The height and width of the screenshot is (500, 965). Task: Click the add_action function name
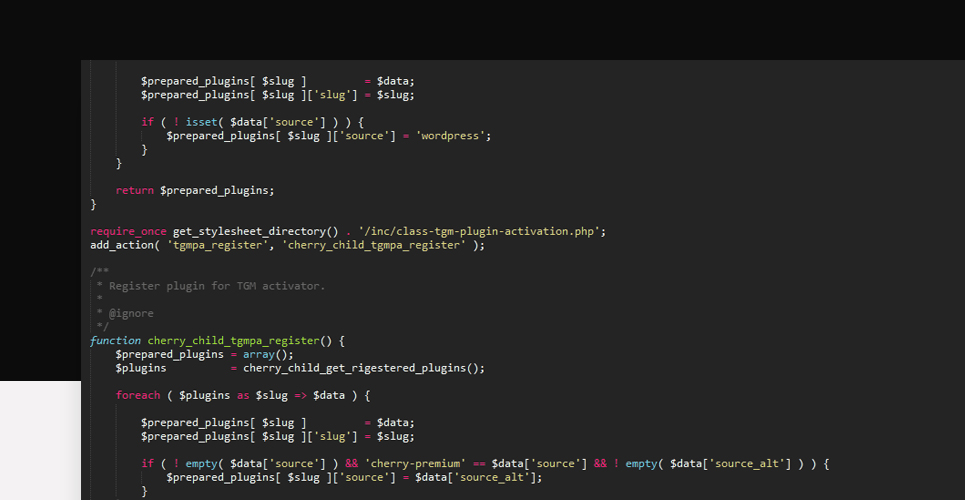(x=122, y=245)
